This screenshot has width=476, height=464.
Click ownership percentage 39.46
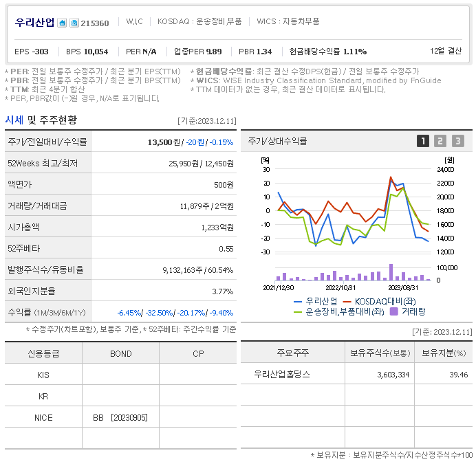tap(459, 375)
